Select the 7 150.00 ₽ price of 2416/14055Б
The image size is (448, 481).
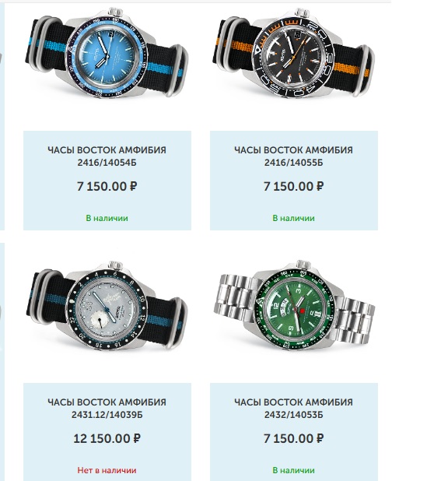[x=293, y=186]
